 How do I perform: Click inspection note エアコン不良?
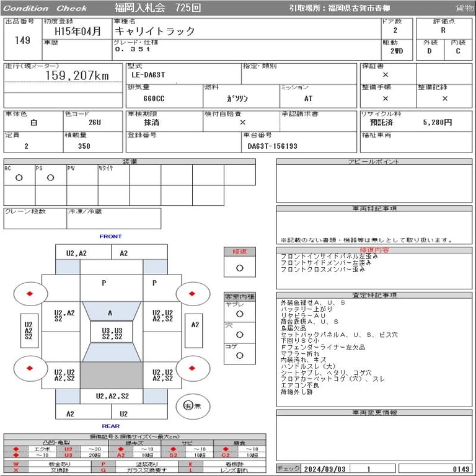pyautogui.click(x=299, y=386)
